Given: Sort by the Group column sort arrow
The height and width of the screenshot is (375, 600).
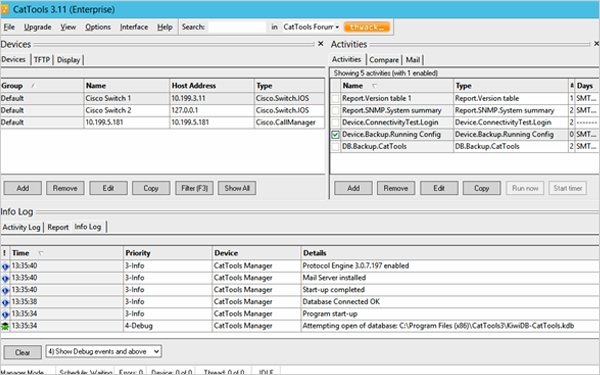Looking at the screenshot, I should click(x=33, y=86).
